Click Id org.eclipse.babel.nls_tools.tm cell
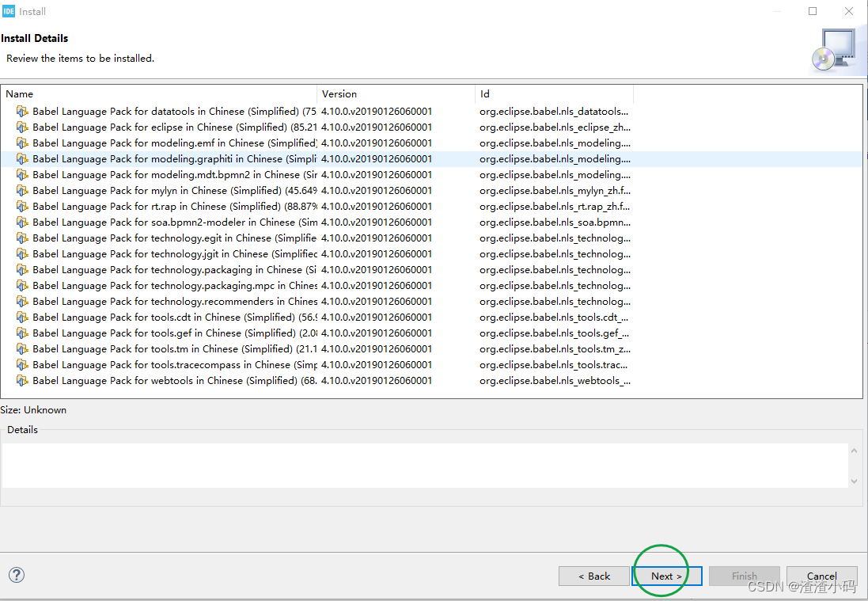Image resolution: width=868 pixels, height=601 pixels. click(555, 349)
